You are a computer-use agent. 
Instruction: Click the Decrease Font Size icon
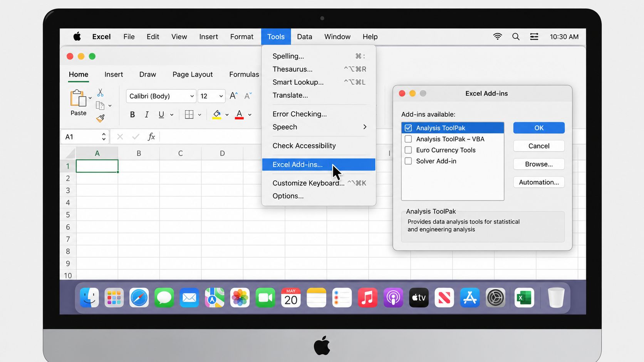pos(248,96)
